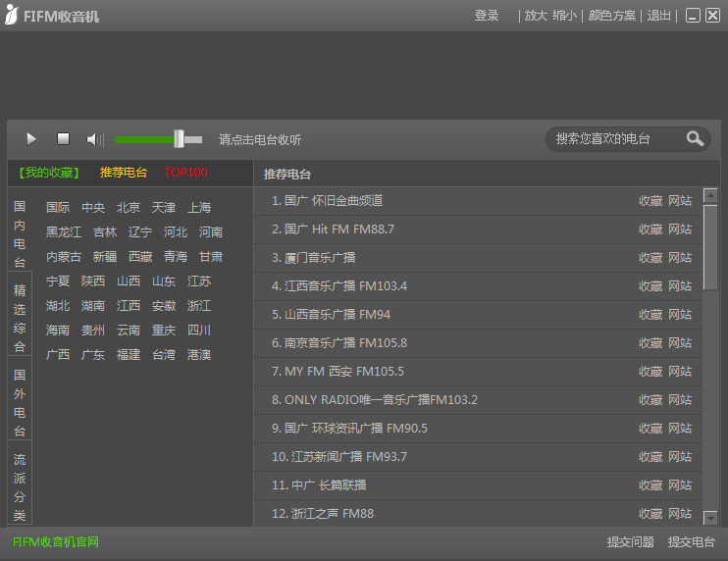Viewport: 728px width, 561px height.
Task: Click 收藏 for 国广 怀旧金曲频道
Action: point(650,201)
